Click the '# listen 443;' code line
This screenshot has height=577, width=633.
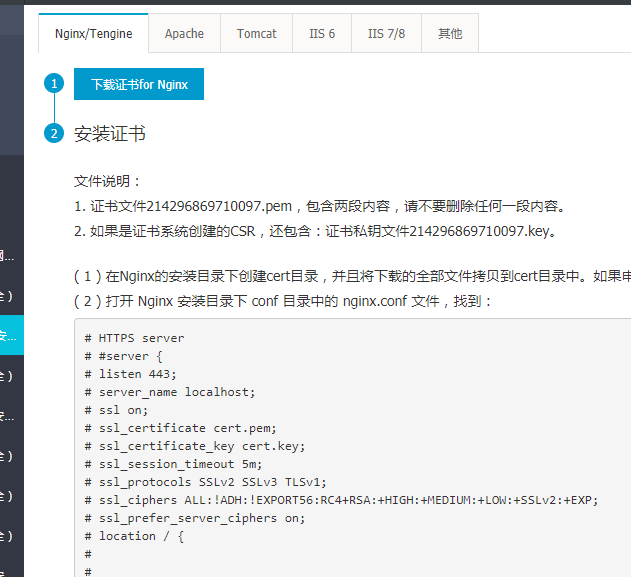coord(130,374)
